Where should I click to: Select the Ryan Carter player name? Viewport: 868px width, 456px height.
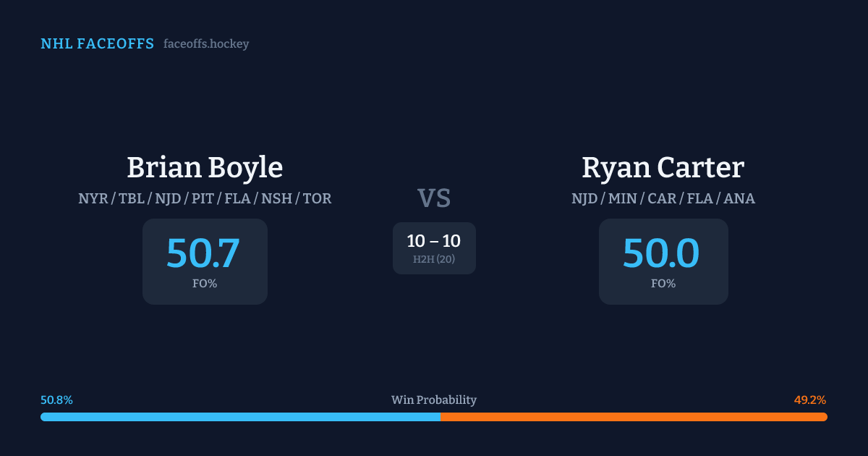(x=663, y=167)
